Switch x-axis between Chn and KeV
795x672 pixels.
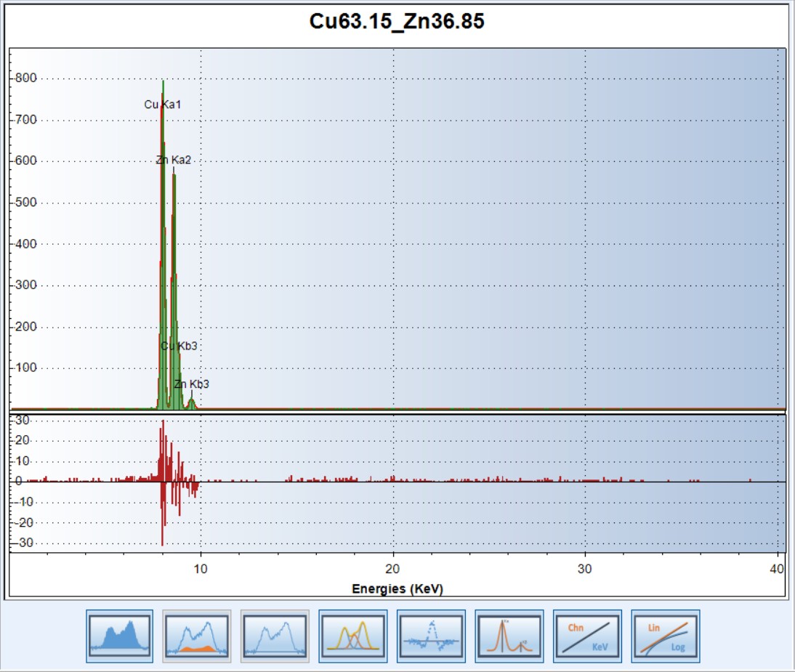(588, 636)
